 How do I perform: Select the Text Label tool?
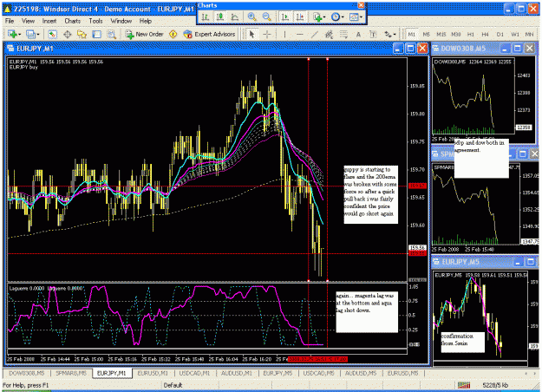click(373, 34)
